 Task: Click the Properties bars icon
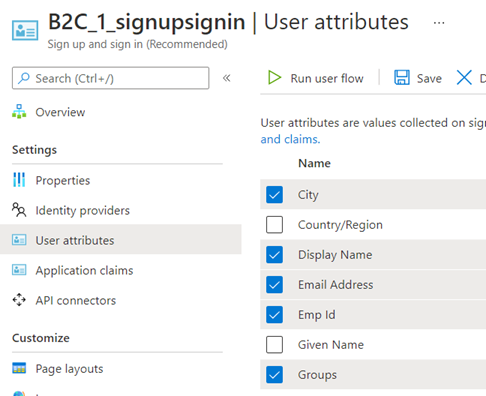(x=19, y=180)
